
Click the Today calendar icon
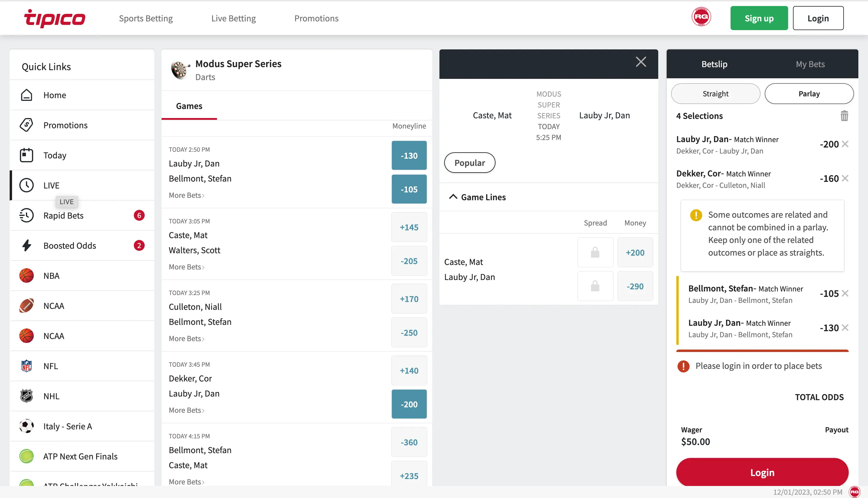26,155
